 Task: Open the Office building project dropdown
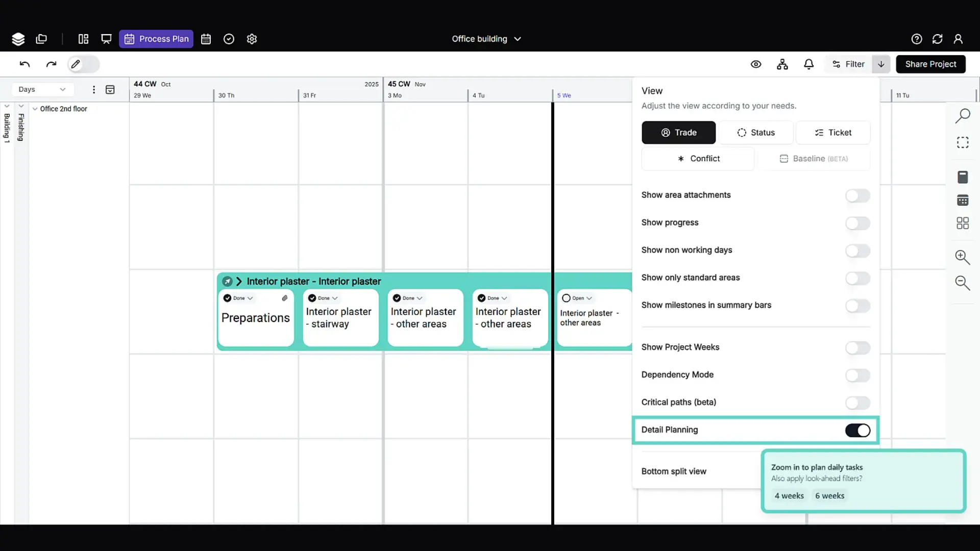click(486, 39)
